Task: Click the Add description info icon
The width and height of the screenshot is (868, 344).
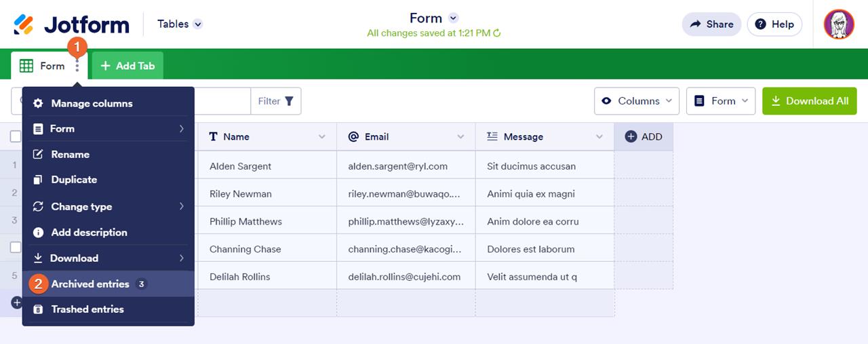Action: click(38, 232)
